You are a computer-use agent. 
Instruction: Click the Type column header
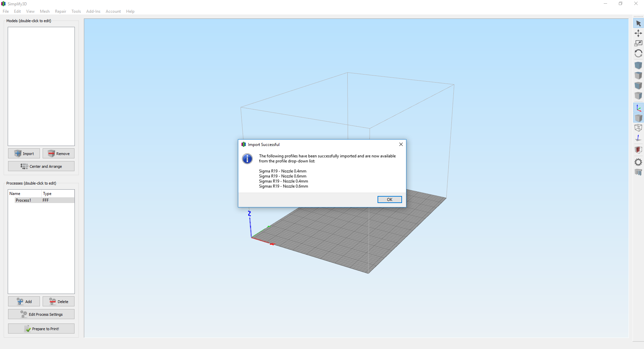click(x=58, y=194)
